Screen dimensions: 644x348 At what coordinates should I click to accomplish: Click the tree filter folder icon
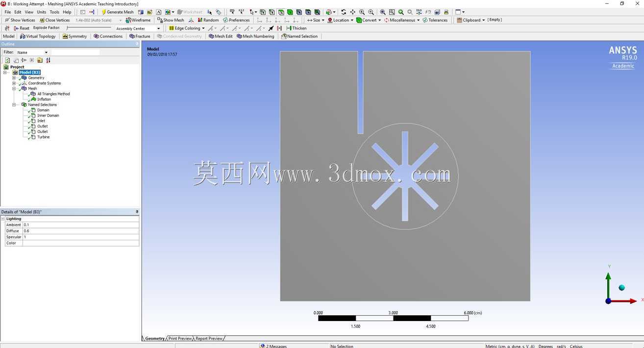[40, 60]
